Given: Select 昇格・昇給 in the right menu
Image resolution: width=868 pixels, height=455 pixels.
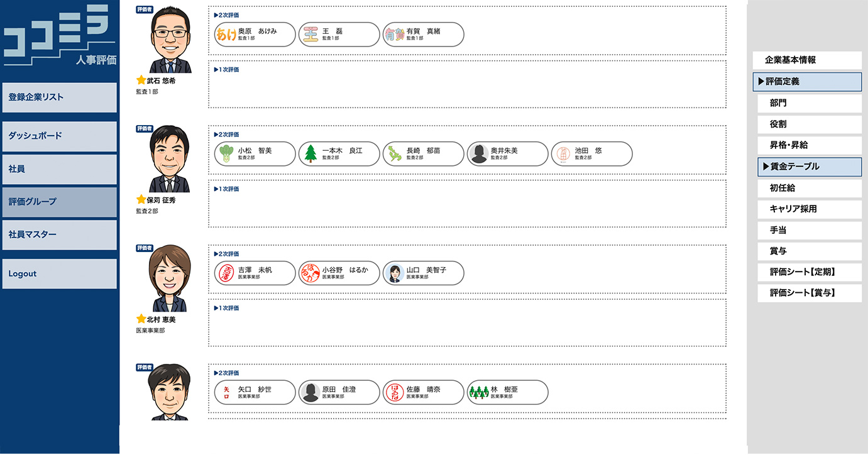Looking at the screenshot, I should pyautogui.click(x=809, y=145).
